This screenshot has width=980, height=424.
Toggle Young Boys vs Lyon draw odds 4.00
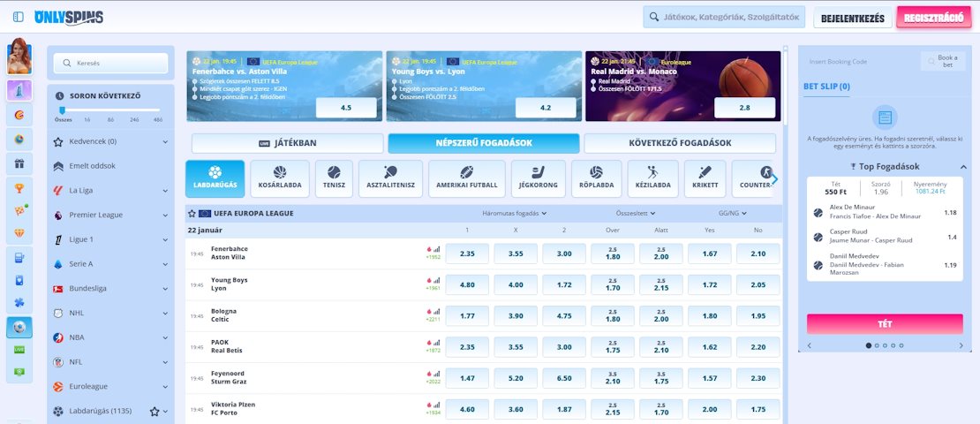tap(516, 284)
